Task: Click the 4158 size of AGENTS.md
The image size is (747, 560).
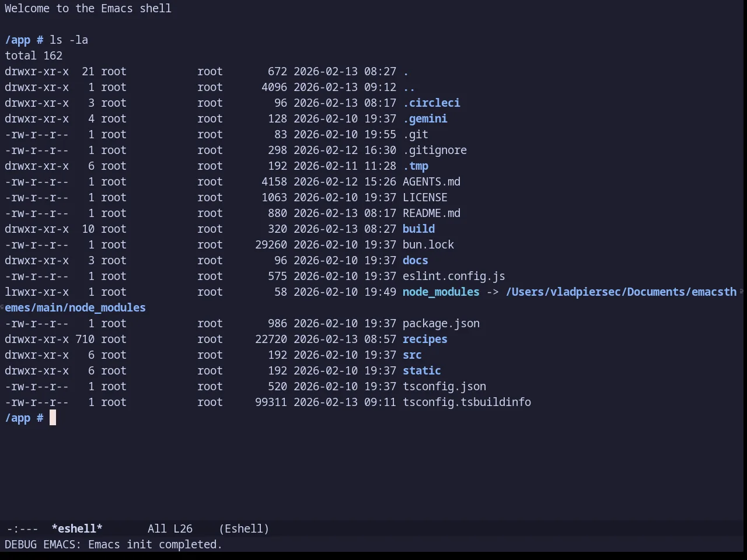Action: [x=274, y=181]
